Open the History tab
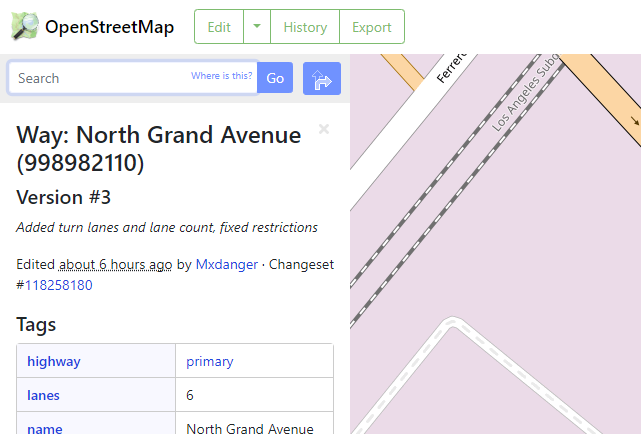The height and width of the screenshot is (434, 641). 305,27
